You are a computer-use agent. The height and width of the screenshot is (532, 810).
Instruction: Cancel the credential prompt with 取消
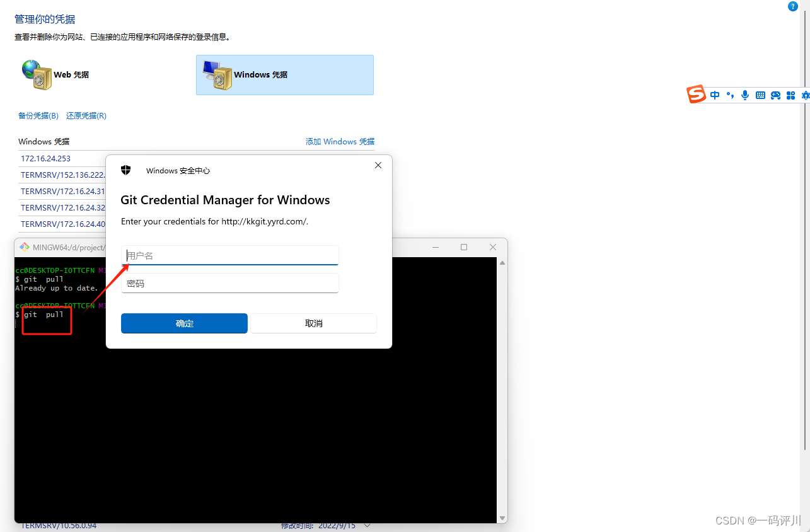[314, 323]
